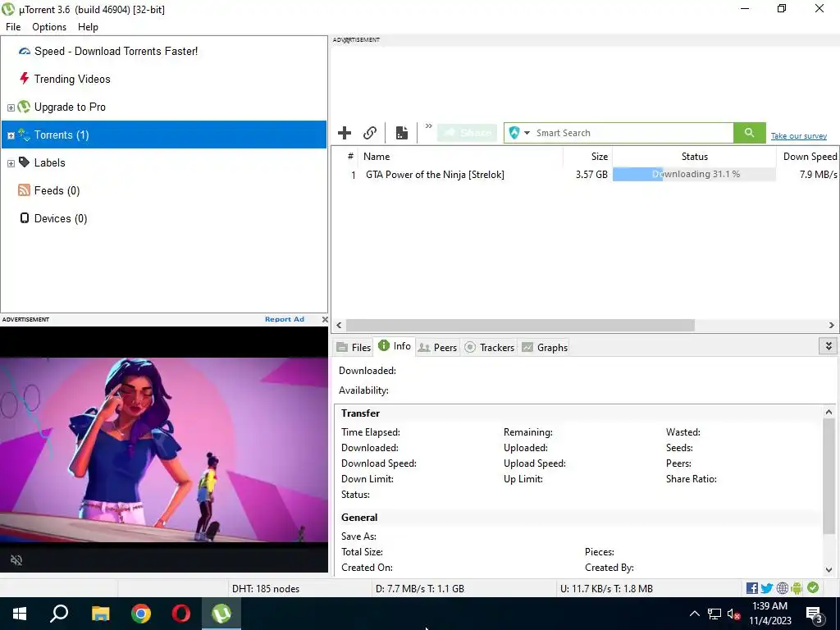Click the upload speed status bar entry
The width and height of the screenshot is (840, 630).
606,589
